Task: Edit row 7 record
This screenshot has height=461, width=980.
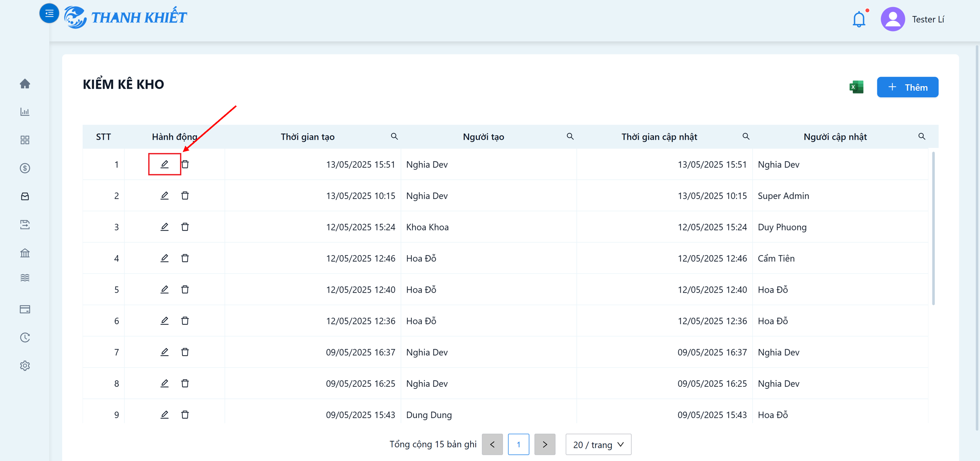Action: [x=164, y=352]
